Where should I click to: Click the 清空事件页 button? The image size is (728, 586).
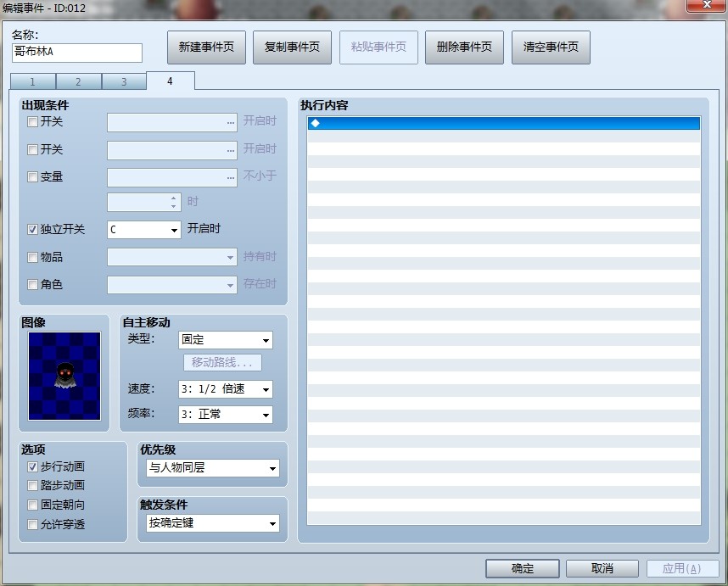pos(551,47)
